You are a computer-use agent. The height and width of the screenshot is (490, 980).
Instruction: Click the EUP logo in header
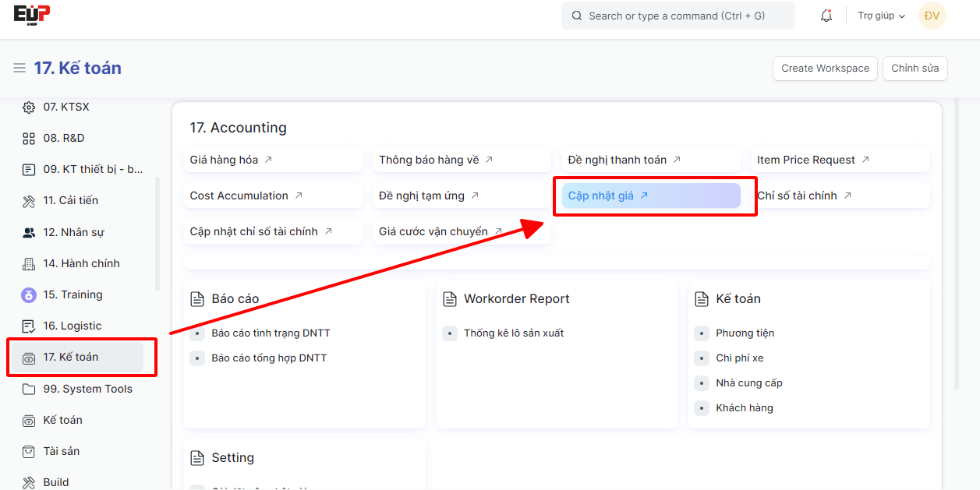coord(32,15)
